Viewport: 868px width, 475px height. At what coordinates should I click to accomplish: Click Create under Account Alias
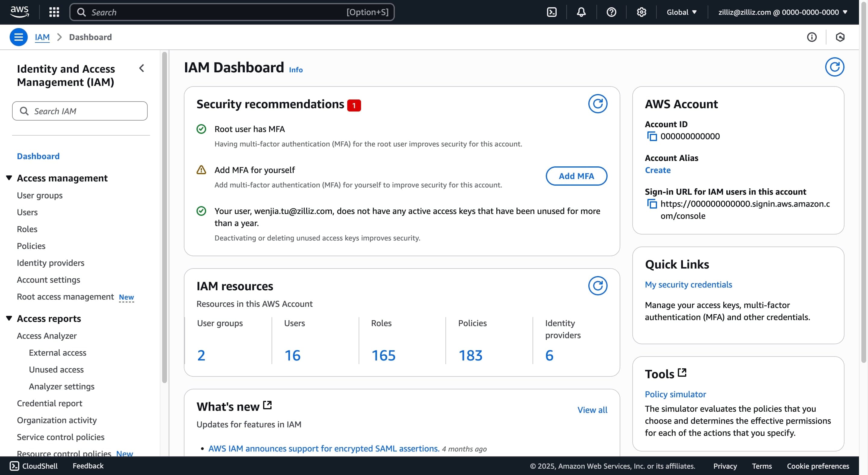pyautogui.click(x=658, y=170)
